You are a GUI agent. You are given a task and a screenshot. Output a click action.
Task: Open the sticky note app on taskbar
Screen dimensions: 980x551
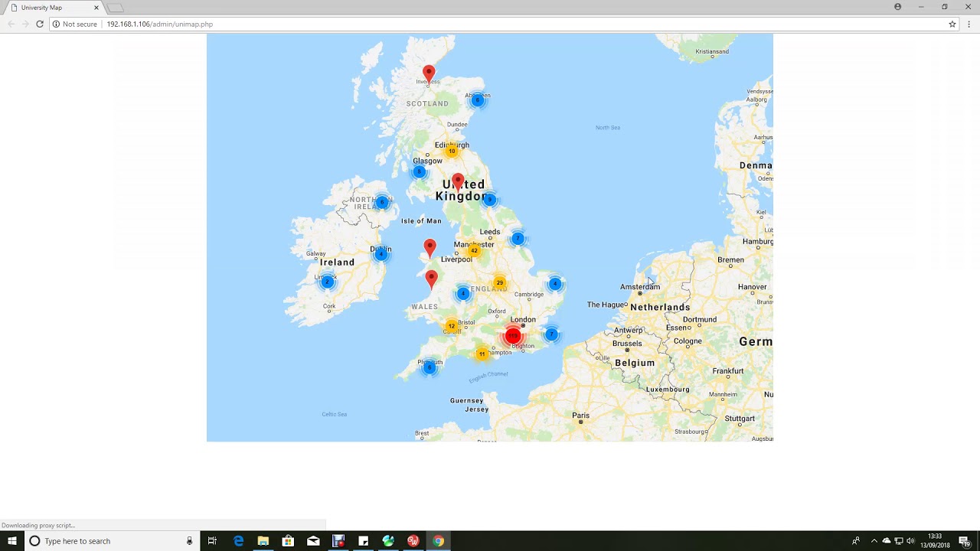pyautogui.click(x=363, y=541)
